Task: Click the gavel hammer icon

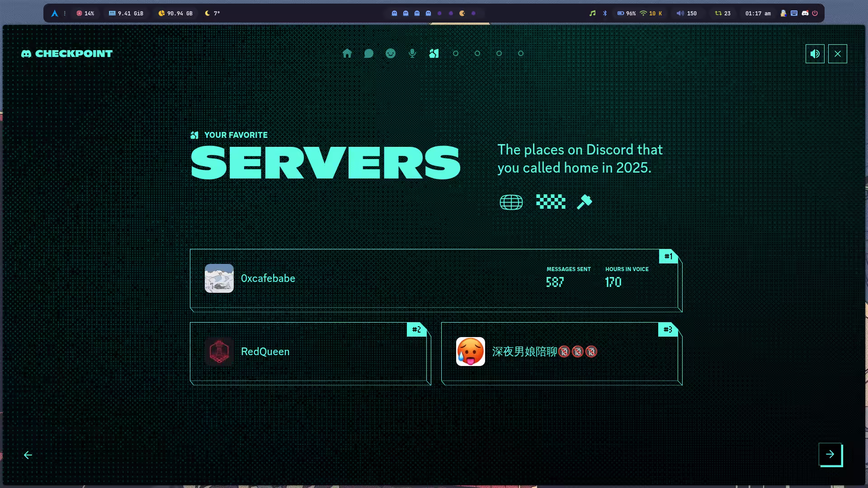Action: click(x=584, y=202)
